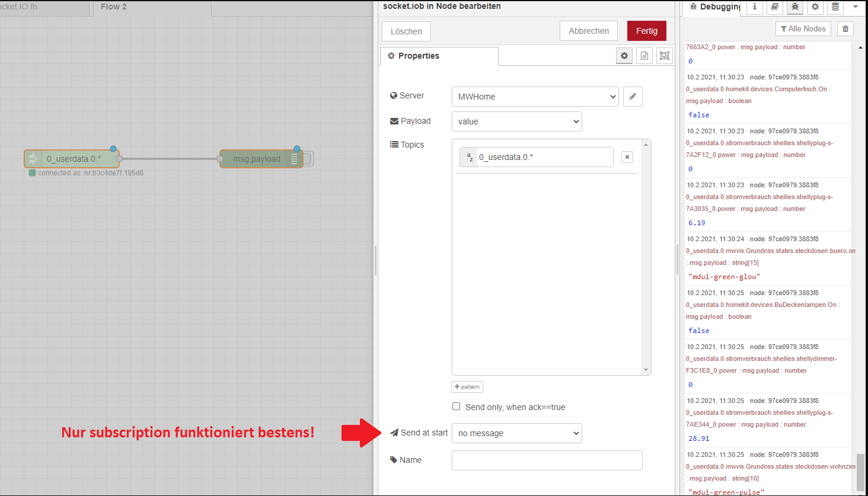
Task: Clear debug messages with trash icon
Action: coord(845,28)
